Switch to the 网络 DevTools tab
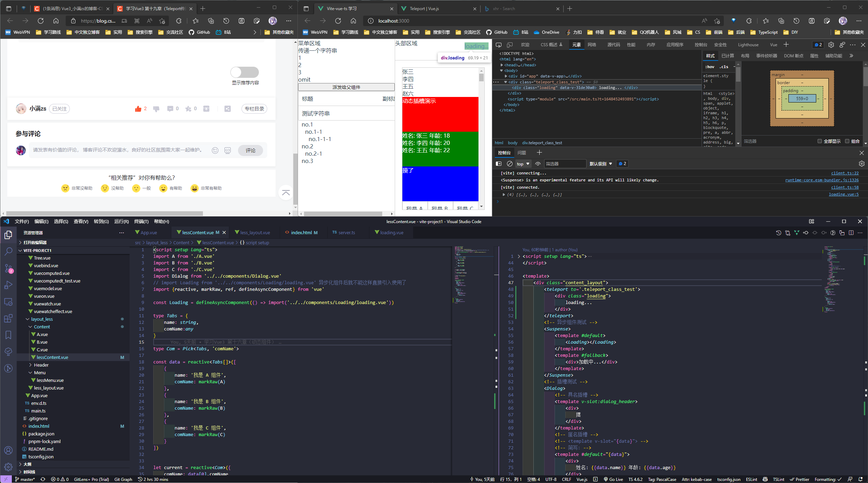Screen dimensions: 868x483 pyautogui.click(x=592, y=45)
